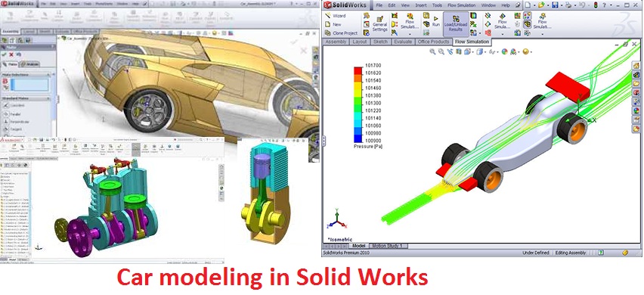Cancel Mate with the red X icon
The height and width of the screenshot is (295, 644).
pos(11,54)
